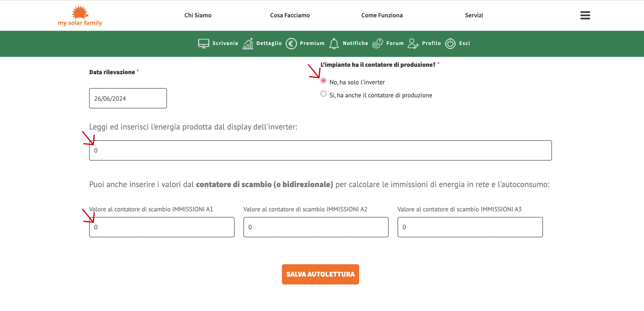Click the Profilo user edit icon

coord(413,43)
